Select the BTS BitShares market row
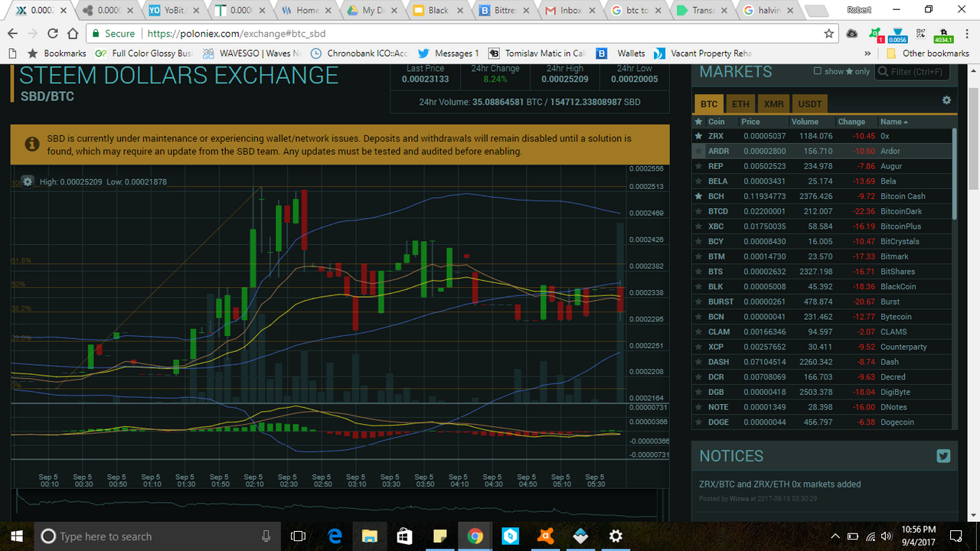This screenshot has height=551, width=980. pos(824,272)
